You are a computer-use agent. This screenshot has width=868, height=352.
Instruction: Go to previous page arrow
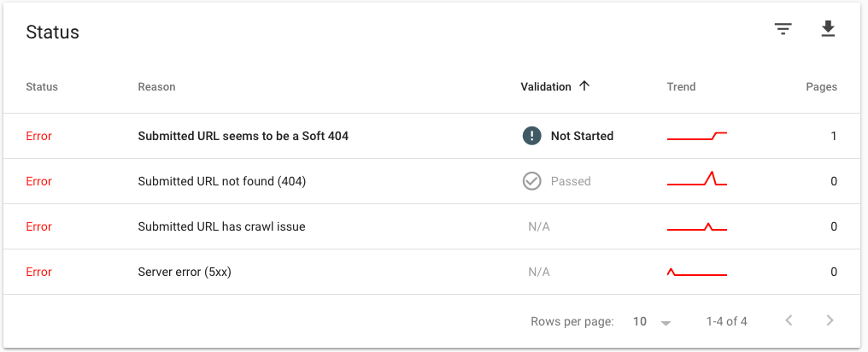coord(789,321)
